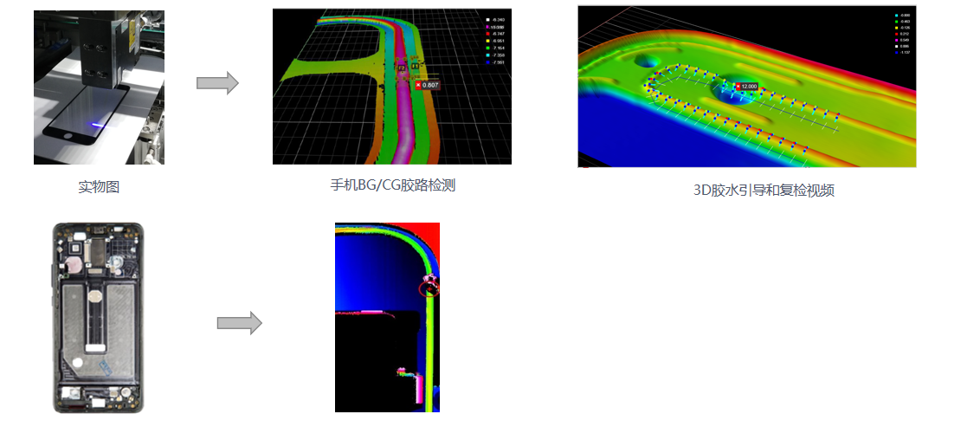Open the laser scanner product photo
The height and width of the screenshot is (440, 980).
[x=99, y=87]
